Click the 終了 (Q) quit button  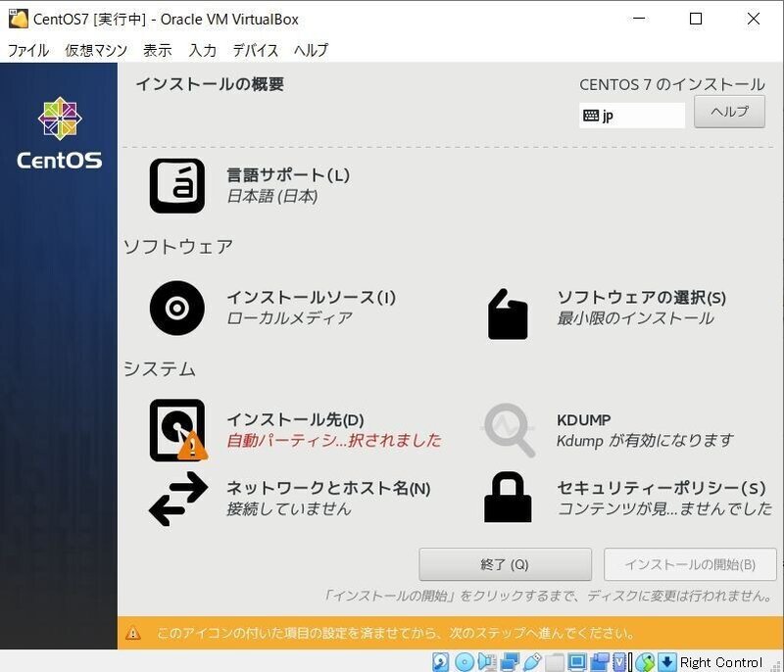click(505, 564)
